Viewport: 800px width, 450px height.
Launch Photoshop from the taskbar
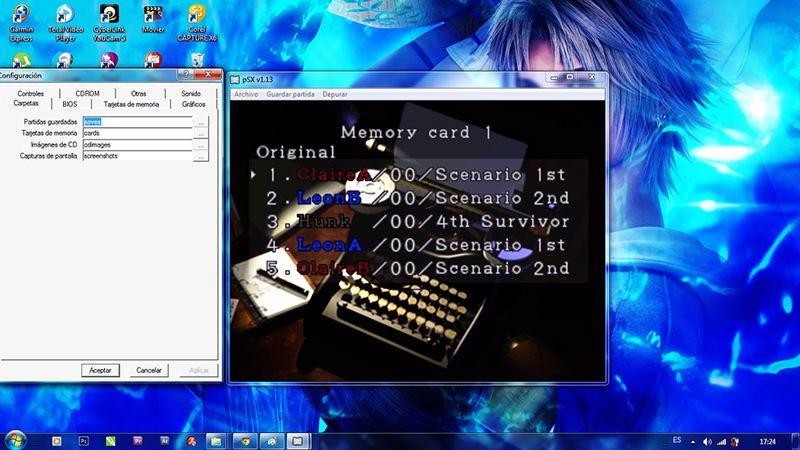(x=84, y=441)
